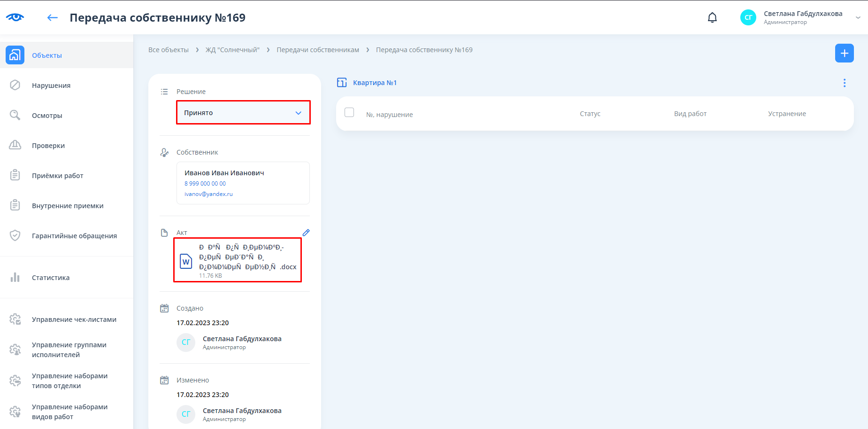This screenshot has width=868, height=429.
Task: Edit the Акт with pencil icon
Action: tap(306, 233)
